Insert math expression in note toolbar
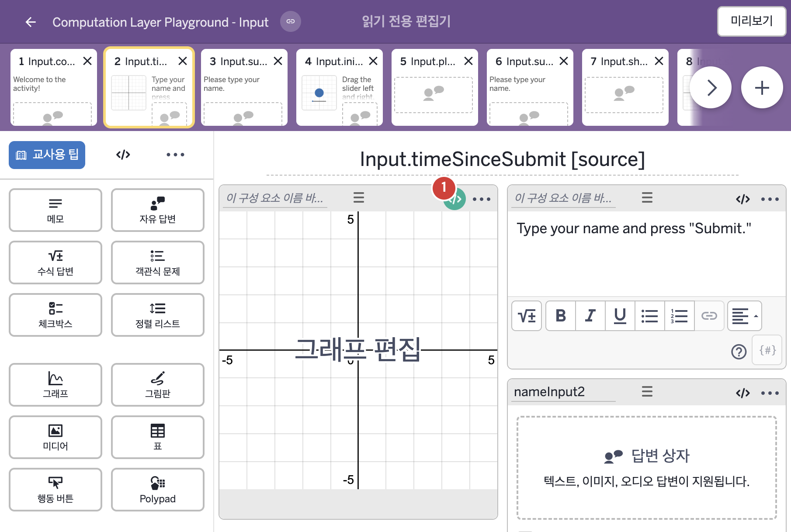This screenshot has width=791, height=532. click(x=527, y=315)
